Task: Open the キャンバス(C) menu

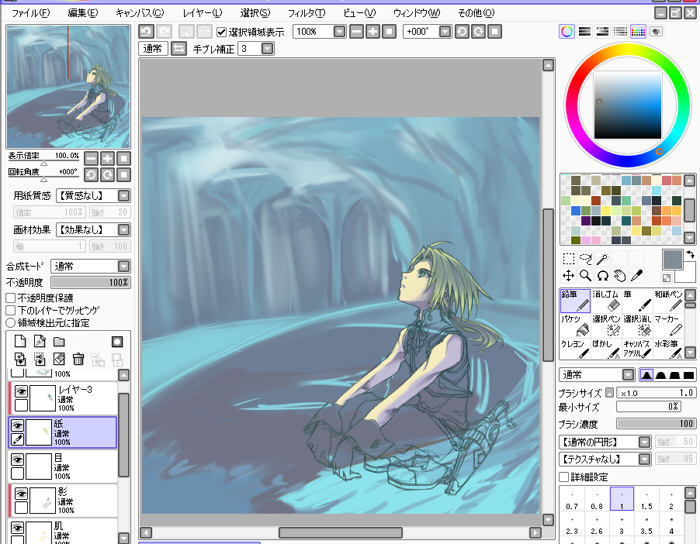Action: coord(140,13)
